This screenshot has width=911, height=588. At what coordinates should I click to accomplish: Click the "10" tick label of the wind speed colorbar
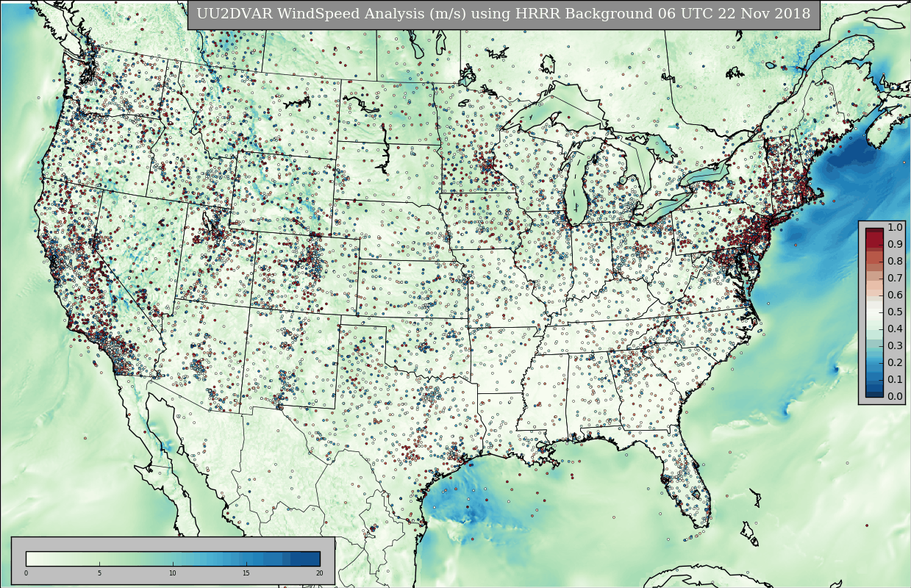[173, 573]
